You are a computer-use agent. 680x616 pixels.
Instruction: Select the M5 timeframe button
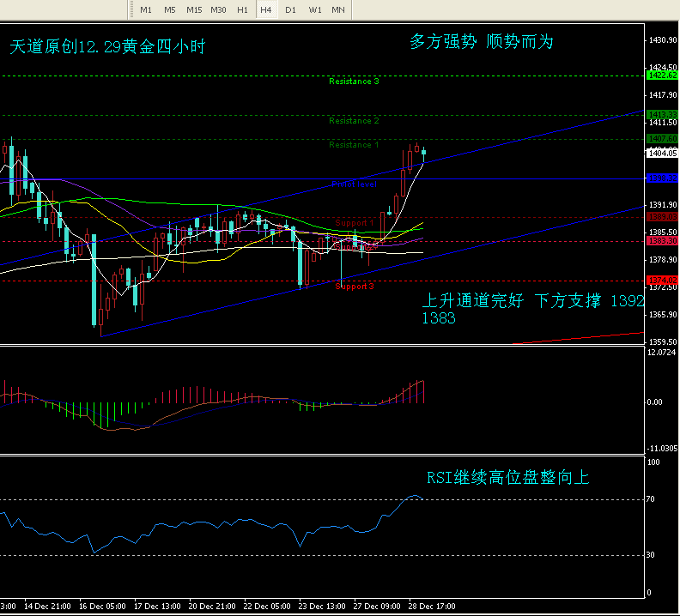170,9
